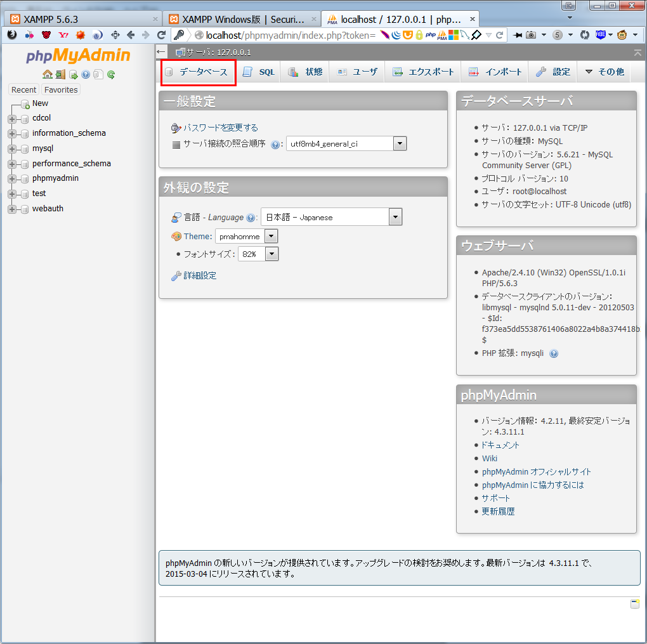647x644 pixels.
Task: Expand the cdcol database tree node
Action: pos(12,119)
